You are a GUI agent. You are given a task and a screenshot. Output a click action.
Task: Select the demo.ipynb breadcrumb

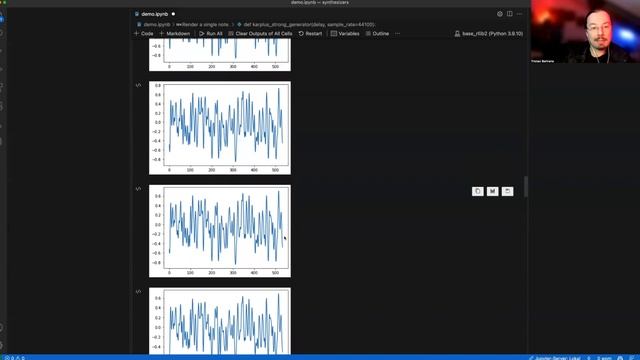pyautogui.click(x=153, y=24)
